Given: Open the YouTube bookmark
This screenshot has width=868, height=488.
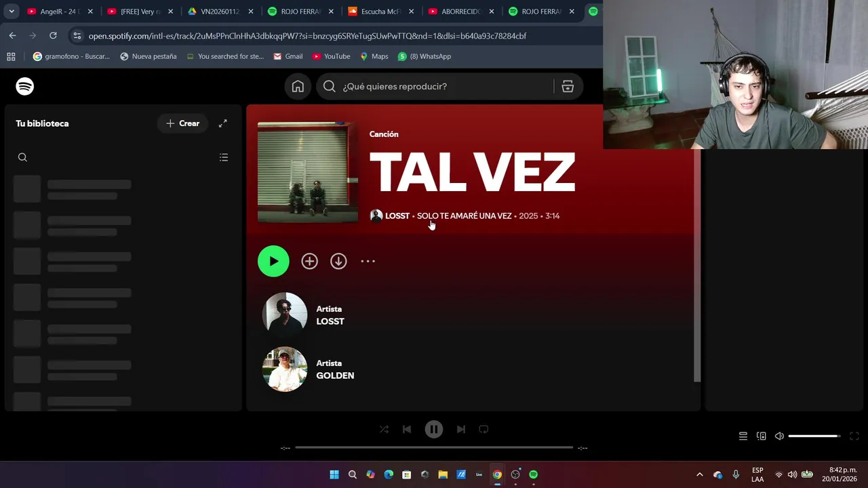Looking at the screenshot, I should [331, 56].
